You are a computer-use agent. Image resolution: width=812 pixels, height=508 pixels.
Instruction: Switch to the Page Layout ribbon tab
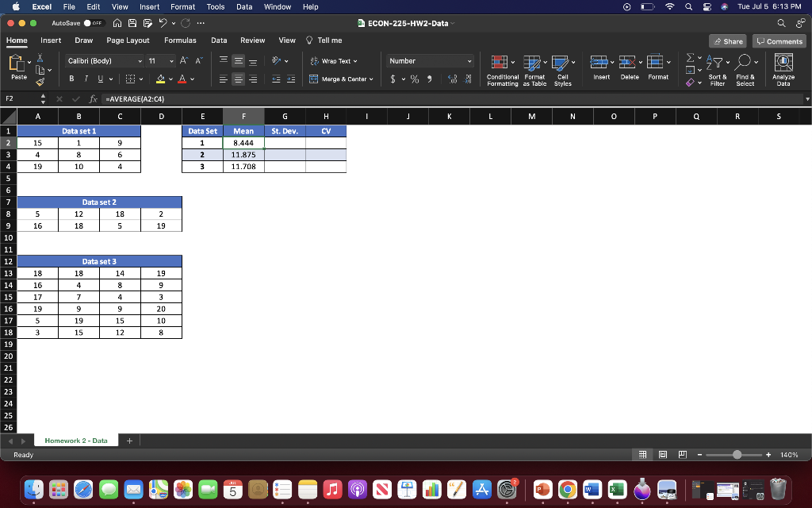click(128, 40)
